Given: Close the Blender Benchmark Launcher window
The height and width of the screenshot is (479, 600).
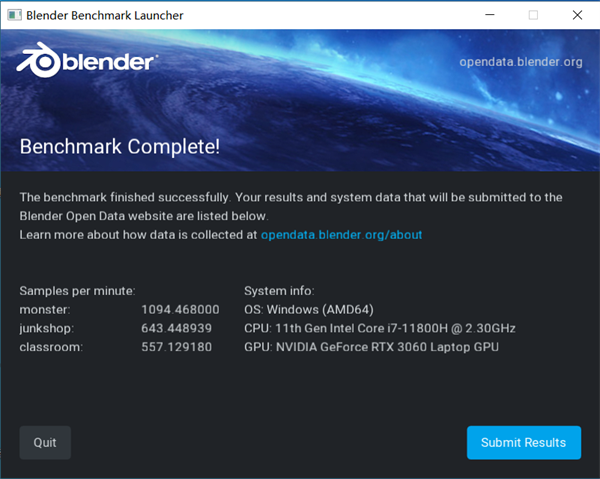Looking at the screenshot, I should click(577, 15).
